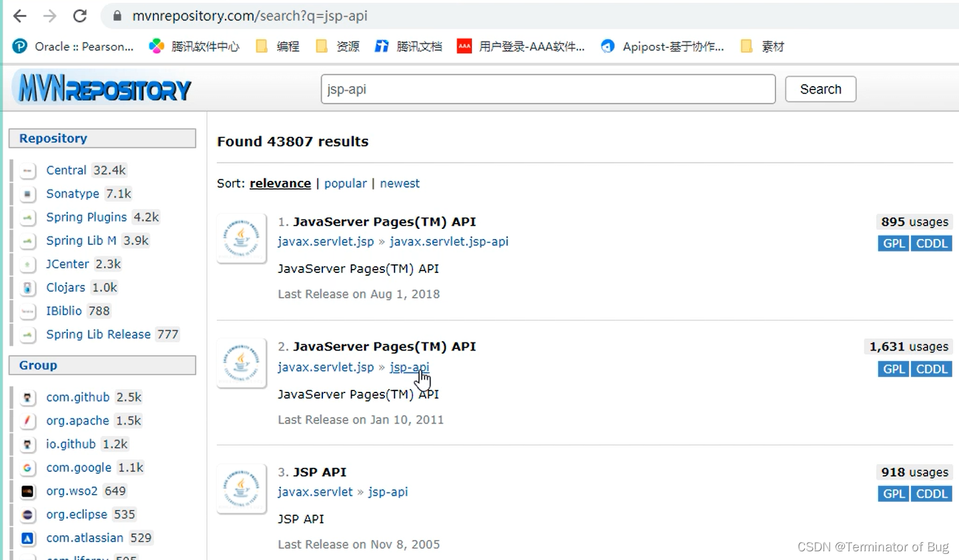Image resolution: width=959 pixels, height=560 pixels.
Task: Open the Apipost bookmark
Action: click(663, 46)
